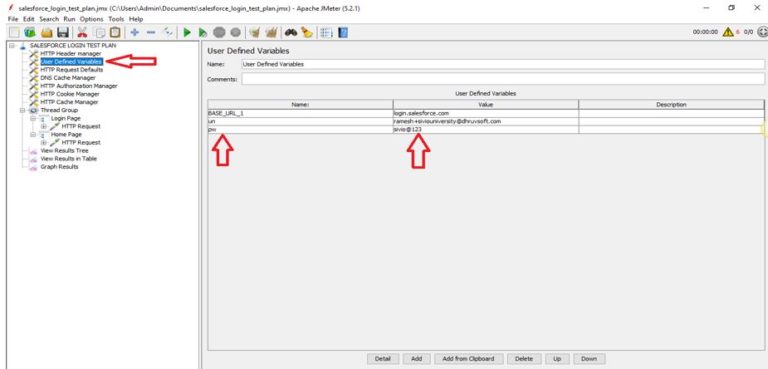This screenshot has width=768, height=369.
Task: Click the New test plan toolbar icon
Action: click(x=15, y=32)
